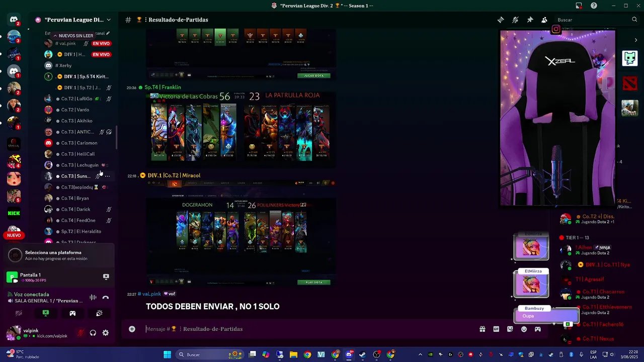The image size is (644, 362).
Task: Open Windows Start button on taskbar
Action: coord(167,354)
